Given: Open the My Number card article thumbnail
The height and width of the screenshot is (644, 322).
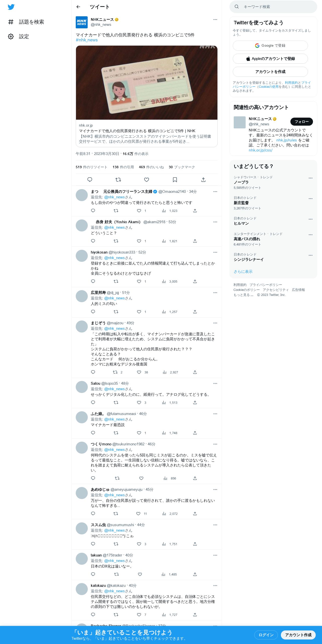Looking at the screenshot, I should (x=147, y=83).
